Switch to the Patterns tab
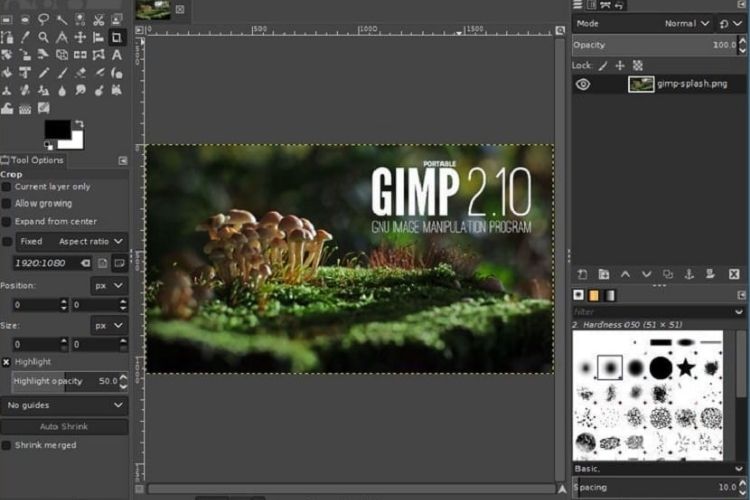Screen dimensions: 750x500 click(594, 295)
